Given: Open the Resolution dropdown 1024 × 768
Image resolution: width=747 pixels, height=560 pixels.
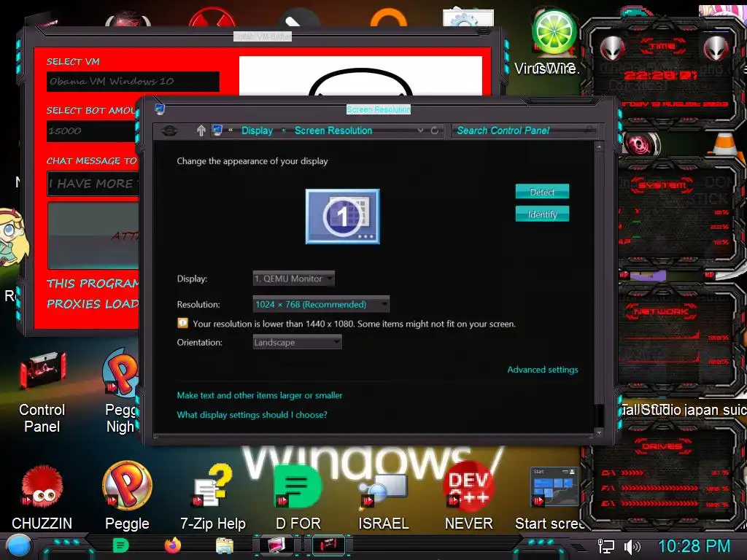Looking at the screenshot, I should 321,304.
